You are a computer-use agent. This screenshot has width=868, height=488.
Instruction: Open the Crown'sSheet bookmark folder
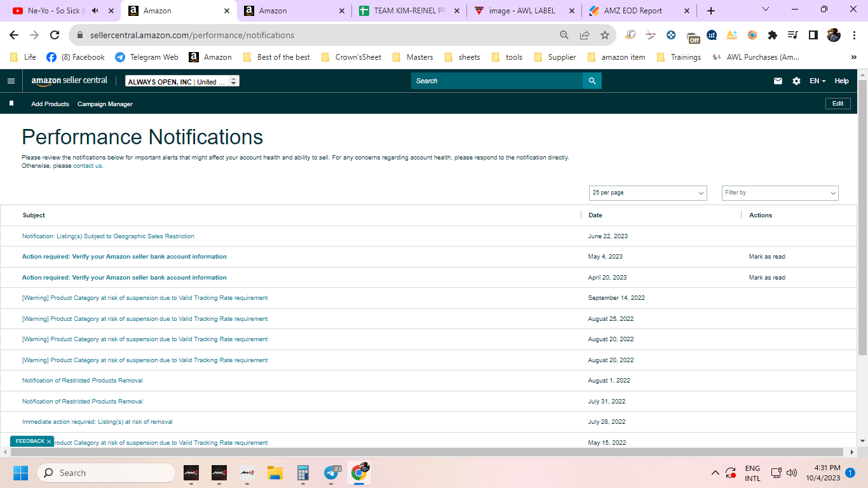tap(351, 57)
